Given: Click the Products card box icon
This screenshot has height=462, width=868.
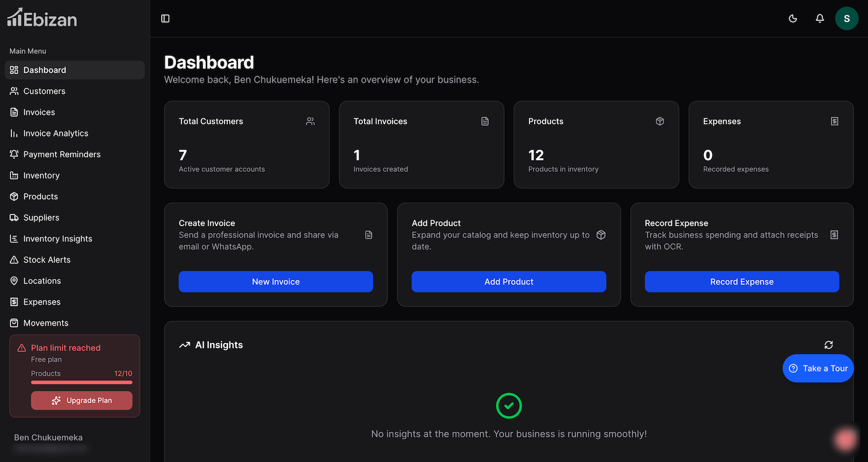Looking at the screenshot, I should pos(660,121).
